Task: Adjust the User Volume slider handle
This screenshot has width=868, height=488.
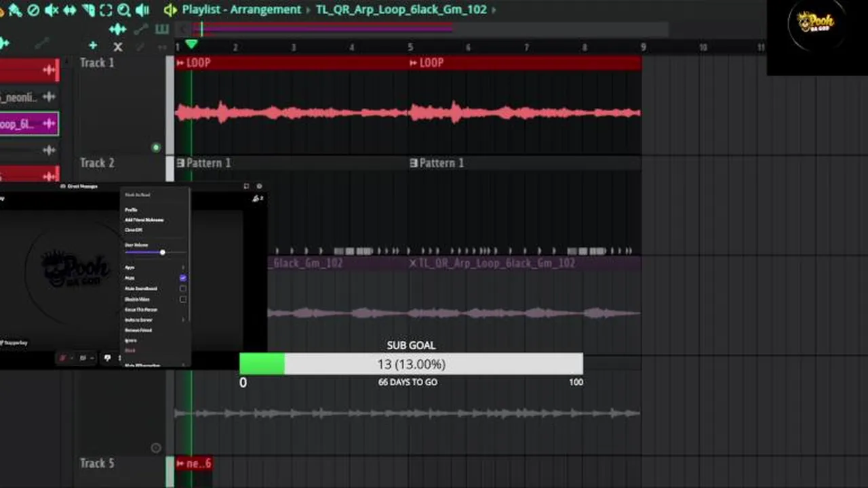Action: pyautogui.click(x=162, y=252)
